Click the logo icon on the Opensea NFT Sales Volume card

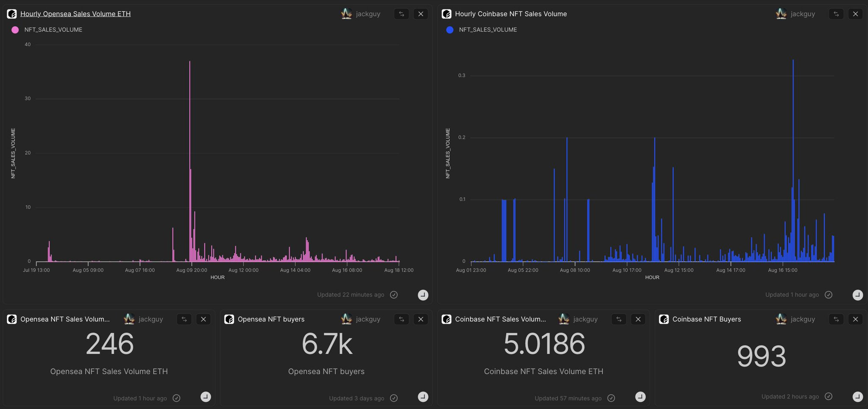12,319
